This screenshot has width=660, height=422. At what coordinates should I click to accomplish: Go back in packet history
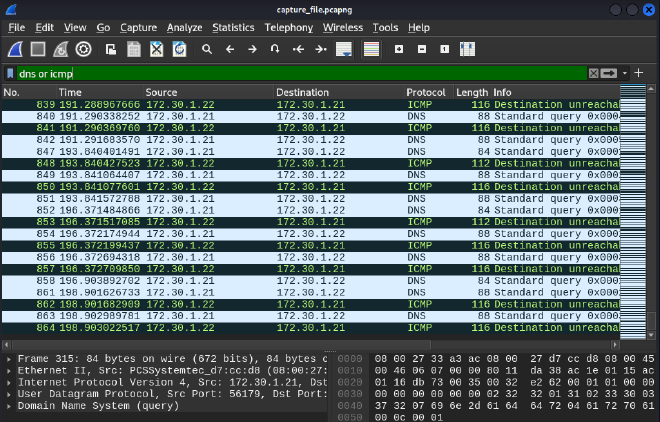pos(230,49)
